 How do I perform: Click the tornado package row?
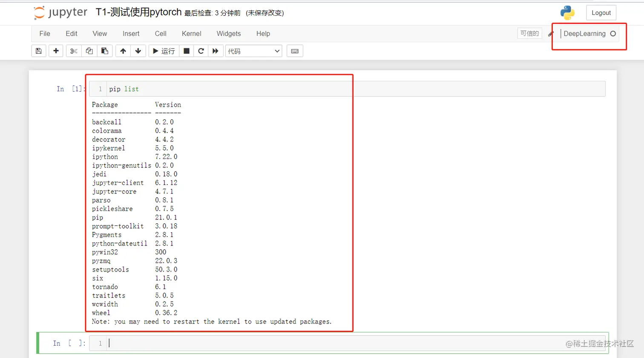coord(129,287)
